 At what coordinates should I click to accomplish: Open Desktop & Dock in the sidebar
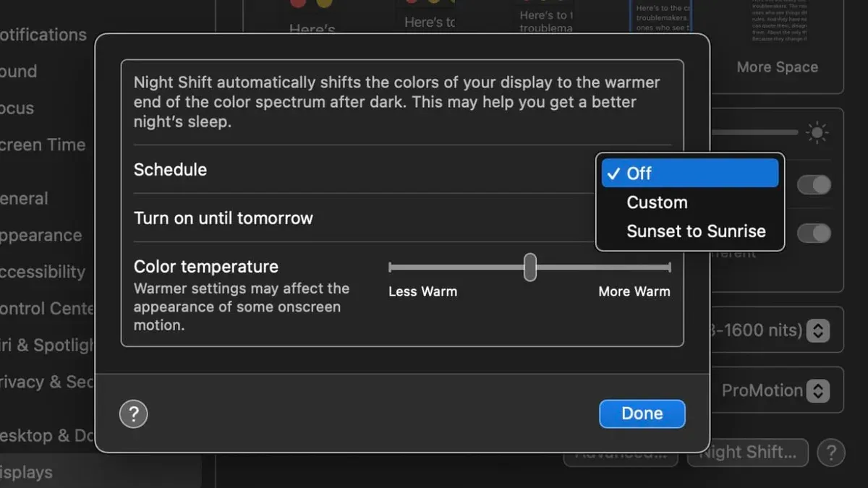point(47,436)
